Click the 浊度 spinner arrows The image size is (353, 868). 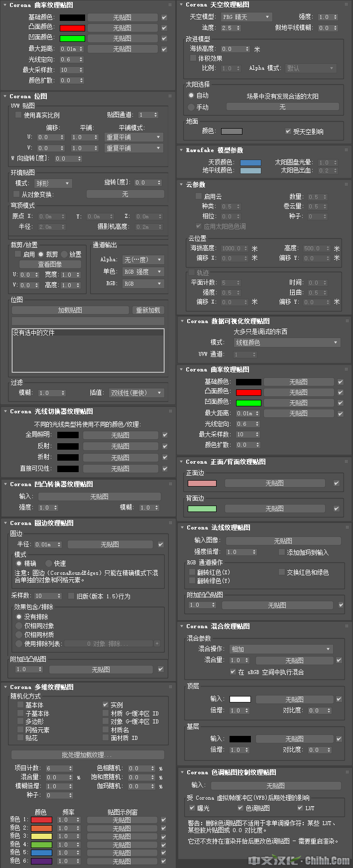click(x=238, y=28)
